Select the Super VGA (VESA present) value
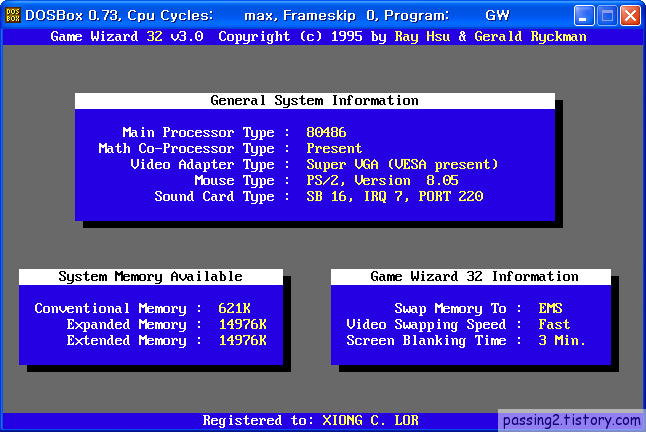The height and width of the screenshot is (432, 646). click(x=402, y=165)
